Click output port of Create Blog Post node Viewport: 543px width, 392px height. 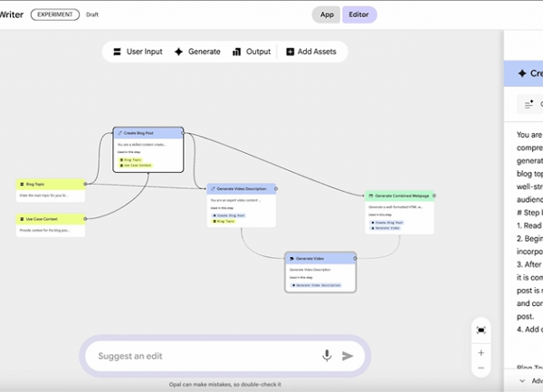[183, 133]
